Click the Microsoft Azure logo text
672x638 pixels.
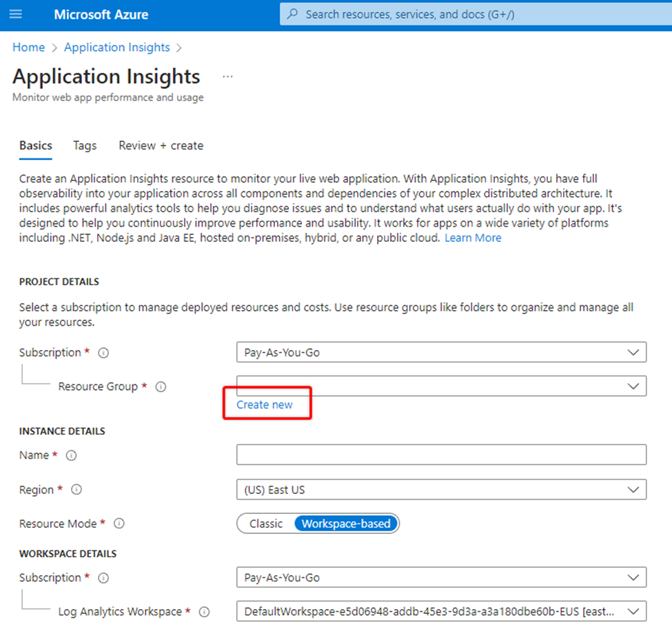pos(101,14)
